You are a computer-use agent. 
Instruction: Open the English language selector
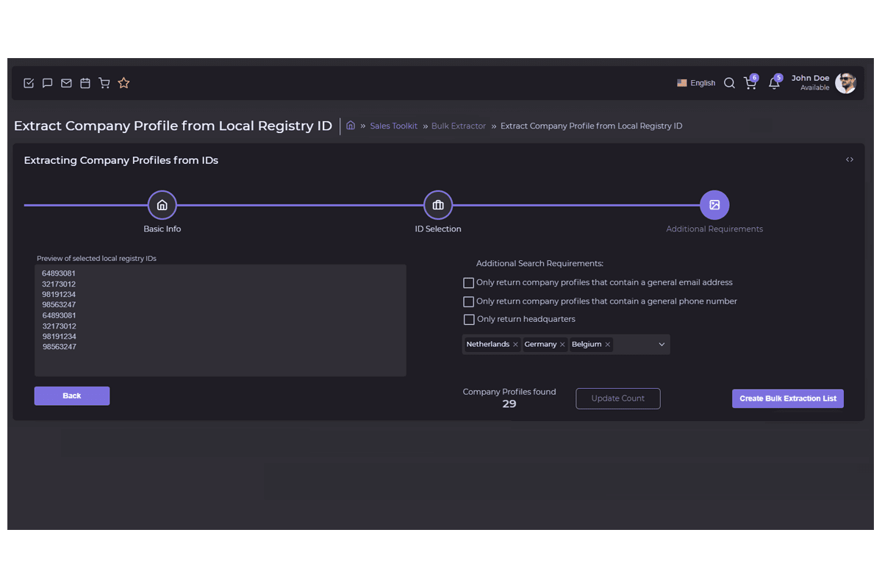pos(696,83)
